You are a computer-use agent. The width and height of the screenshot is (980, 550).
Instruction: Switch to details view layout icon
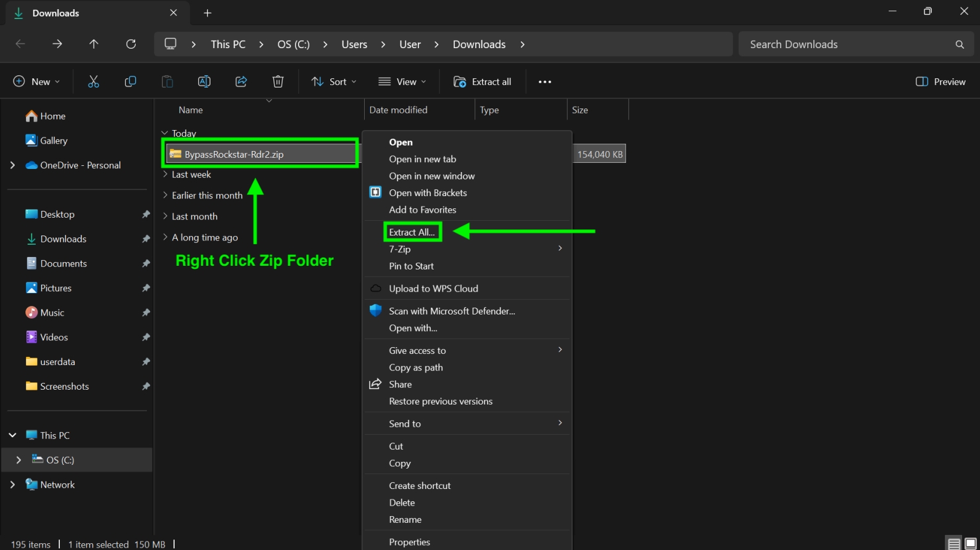click(x=954, y=543)
